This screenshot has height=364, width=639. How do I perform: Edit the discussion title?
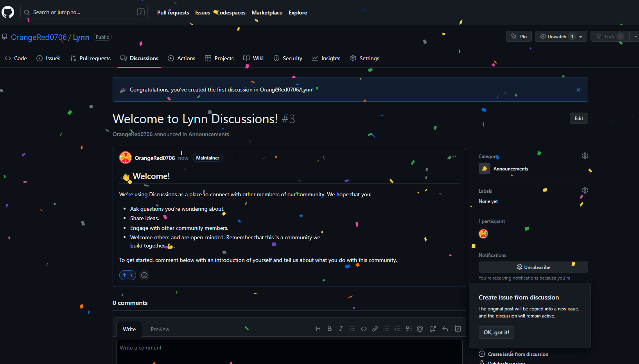click(x=579, y=118)
